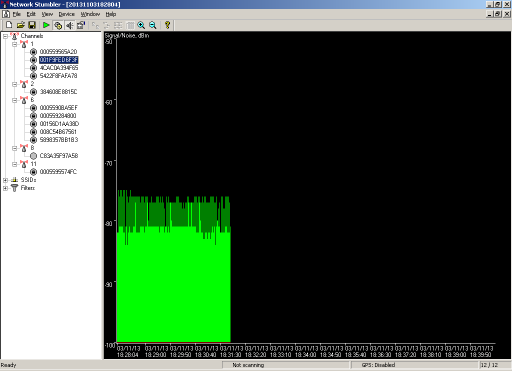Click inside the green signal graph area
The image size is (512, 371).
click(x=173, y=283)
